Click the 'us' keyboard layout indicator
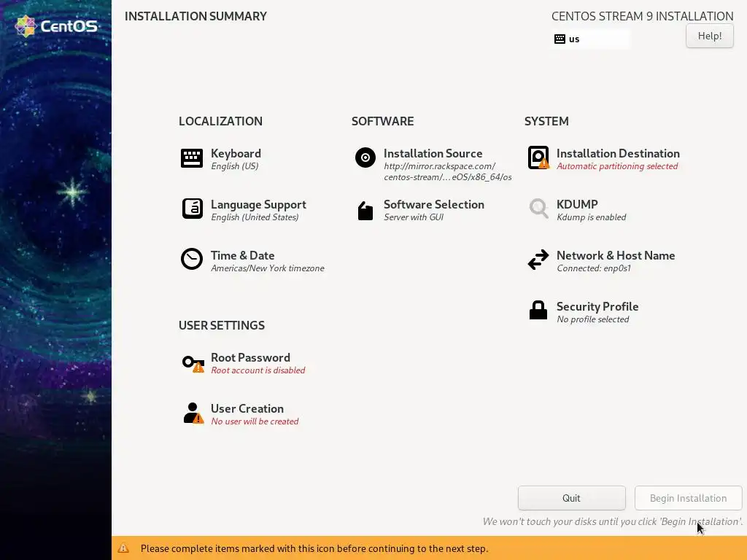 [x=591, y=39]
